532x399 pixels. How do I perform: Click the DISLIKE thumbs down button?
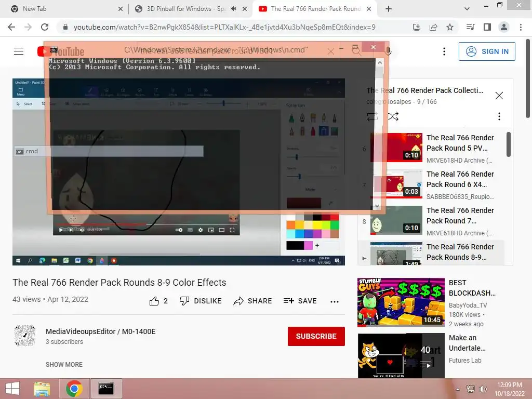point(201,301)
